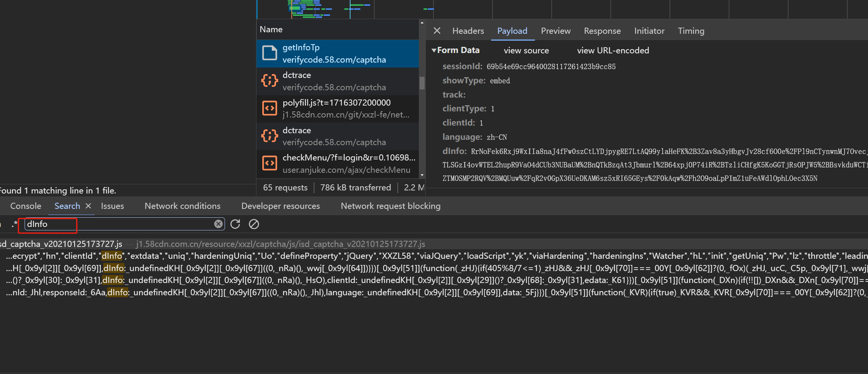
Task: Close the request details pane
Action: [x=437, y=31]
